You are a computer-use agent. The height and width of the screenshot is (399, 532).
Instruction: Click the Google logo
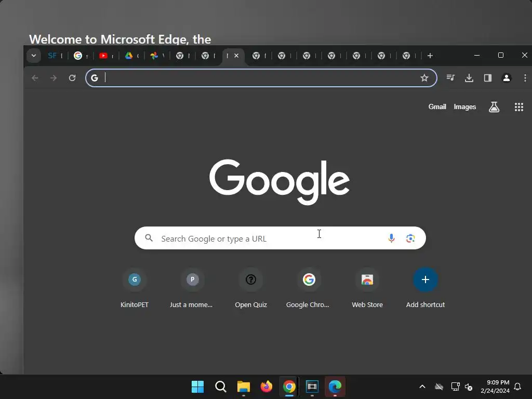[x=280, y=182]
